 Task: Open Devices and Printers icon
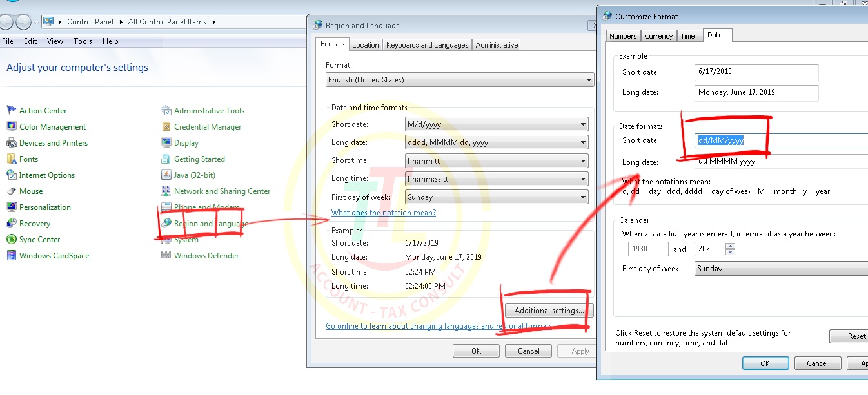click(x=11, y=143)
